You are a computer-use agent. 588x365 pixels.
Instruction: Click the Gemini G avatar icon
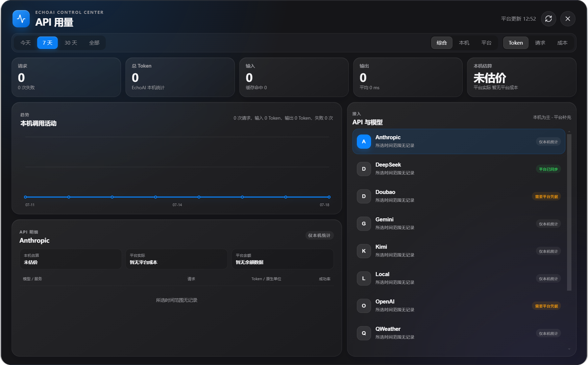click(364, 224)
